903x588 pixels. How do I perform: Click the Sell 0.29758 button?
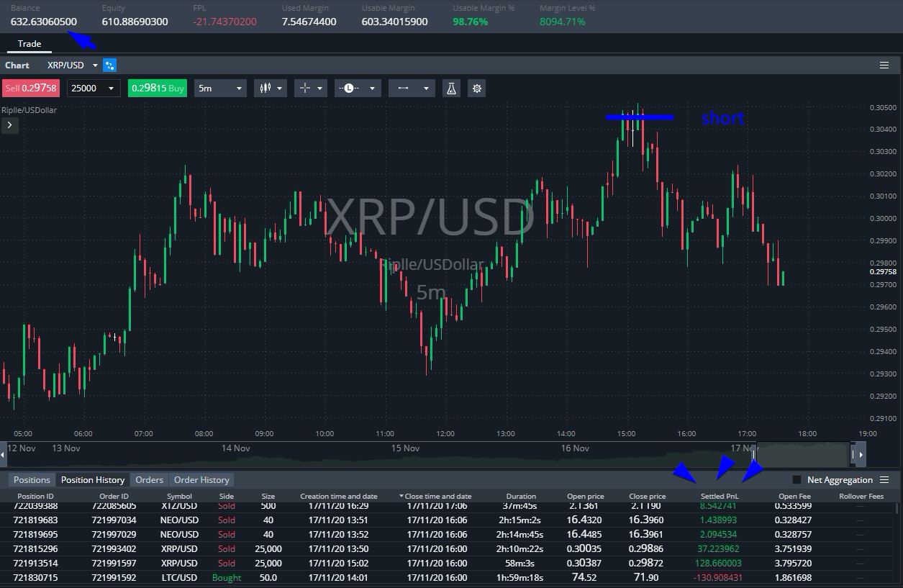pyautogui.click(x=32, y=89)
